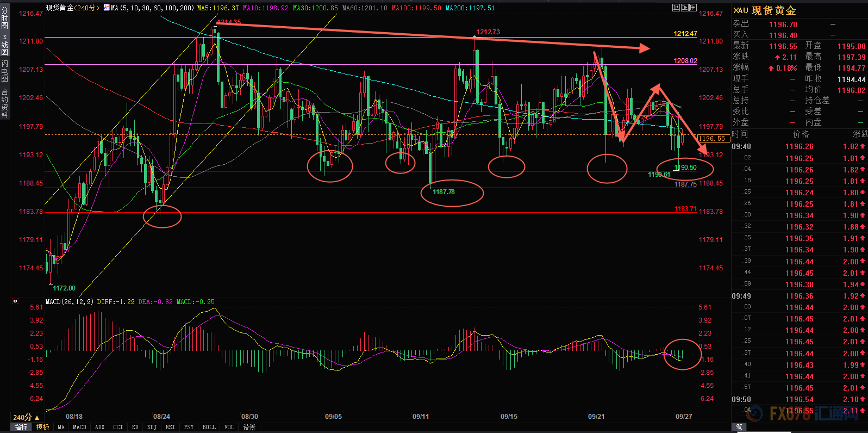The image size is (868, 433).
Task: Click the 时间 column header in tick list
Action: (x=740, y=134)
